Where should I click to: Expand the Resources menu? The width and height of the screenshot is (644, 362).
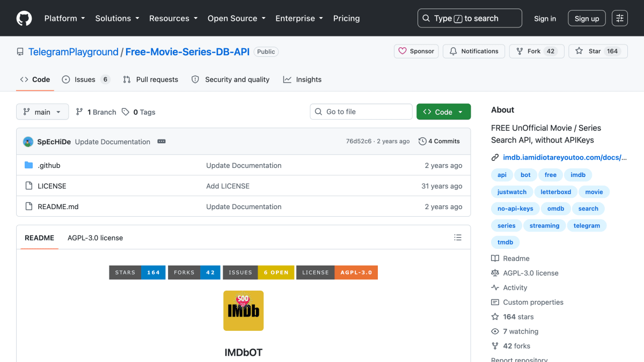[x=173, y=18]
